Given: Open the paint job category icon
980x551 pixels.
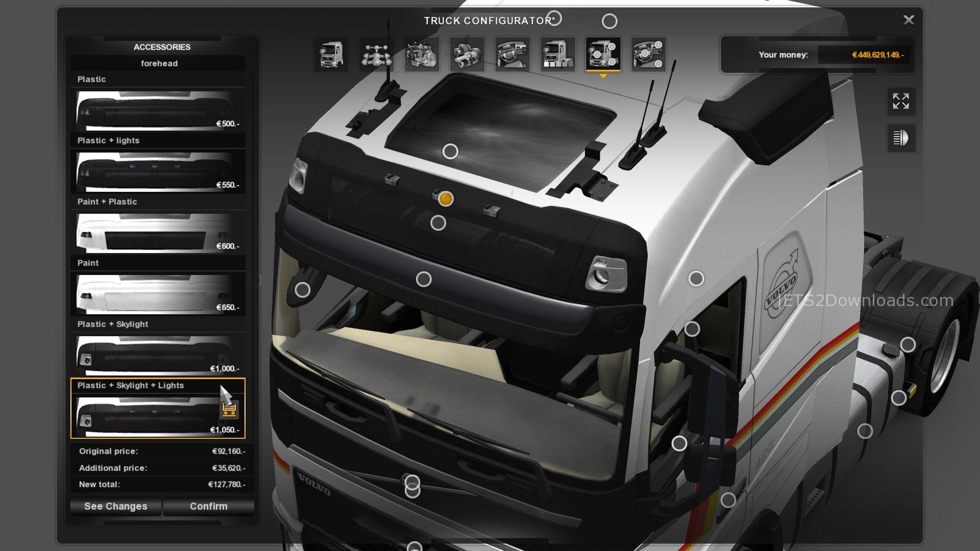Looking at the screenshot, I should (557, 54).
